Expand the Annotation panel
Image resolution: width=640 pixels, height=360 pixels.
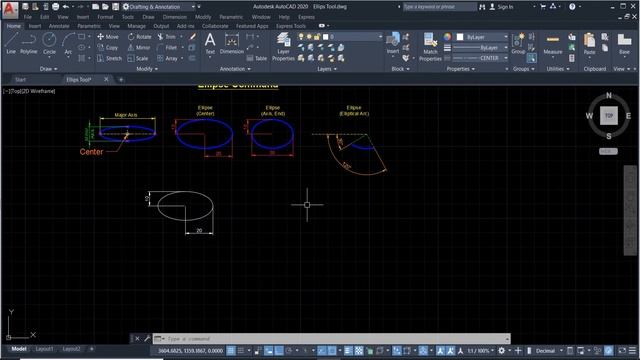236,69
